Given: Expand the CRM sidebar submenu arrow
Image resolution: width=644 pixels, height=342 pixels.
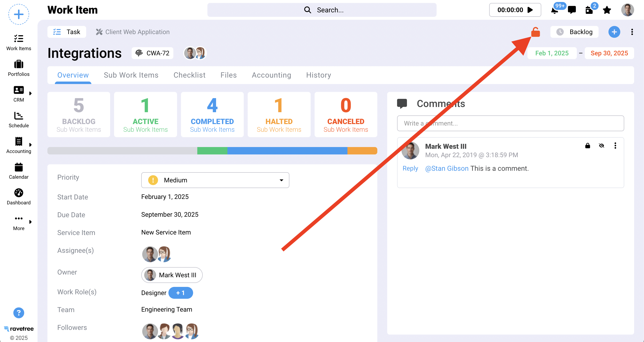Looking at the screenshot, I should pyautogui.click(x=31, y=93).
